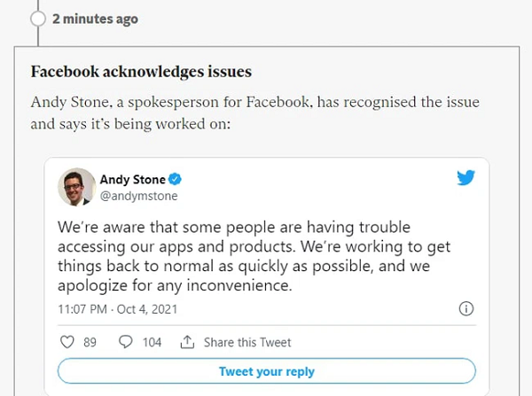Click the Twitter bird logo
Viewport: 532px width, 396px height.
coord(465,177)
